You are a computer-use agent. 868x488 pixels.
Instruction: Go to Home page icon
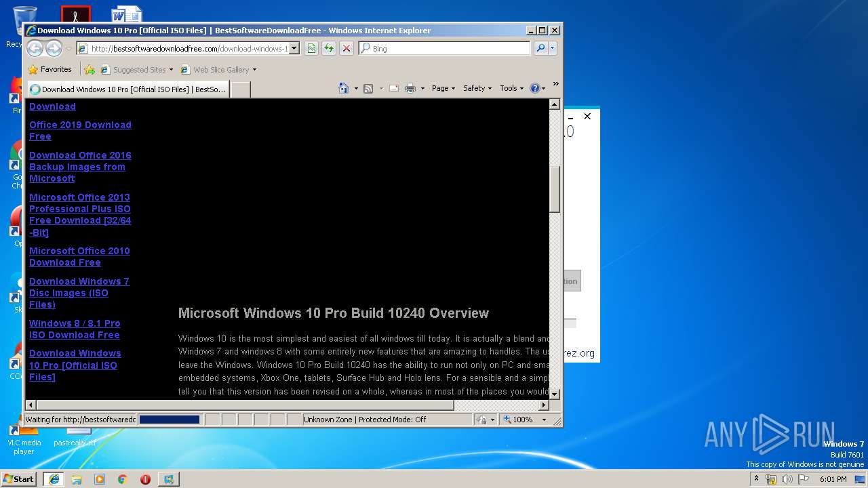point(344,88)
